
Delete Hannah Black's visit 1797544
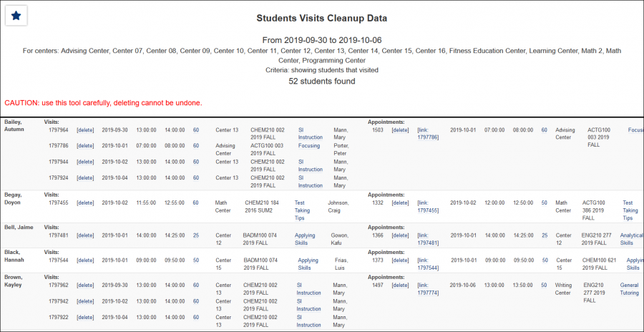click(85, 260)
